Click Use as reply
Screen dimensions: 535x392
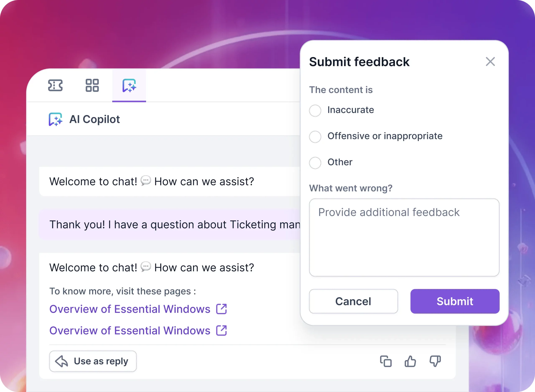pos(93,361)
